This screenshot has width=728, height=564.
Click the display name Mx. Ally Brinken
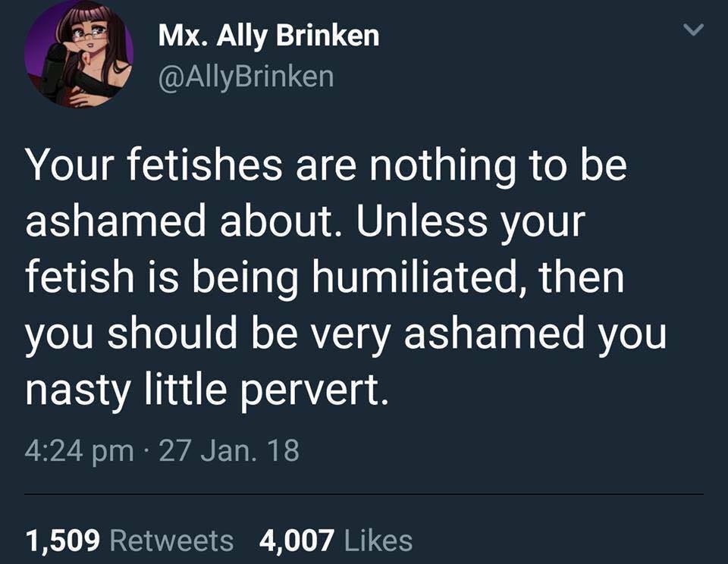[268, 36]
